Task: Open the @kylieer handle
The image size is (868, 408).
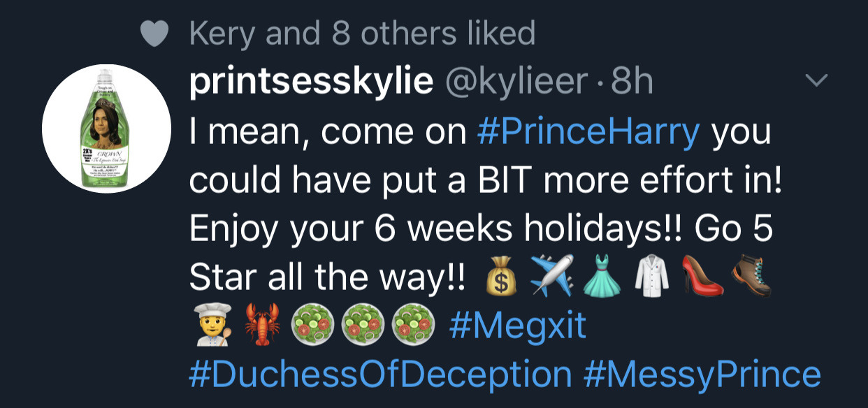Action: pos(514,83)
